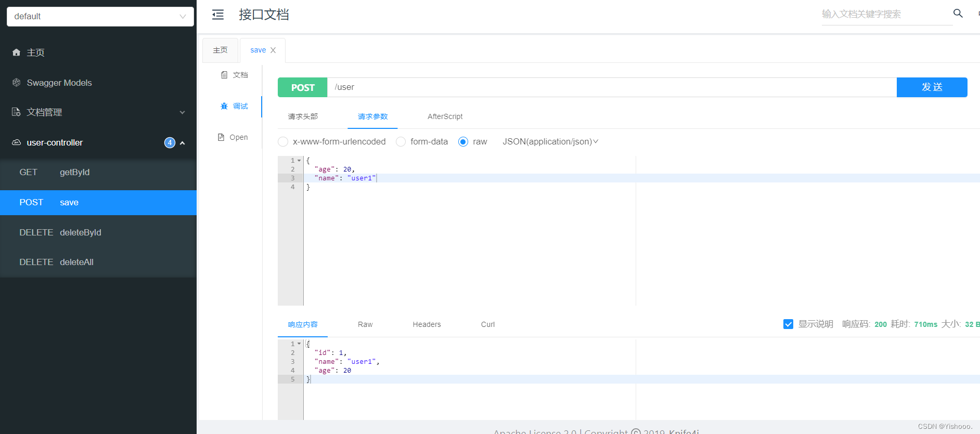Viewport: 980px width, 434px height.
Task: Click the 接口文档 title text
Action: point(264,15)
